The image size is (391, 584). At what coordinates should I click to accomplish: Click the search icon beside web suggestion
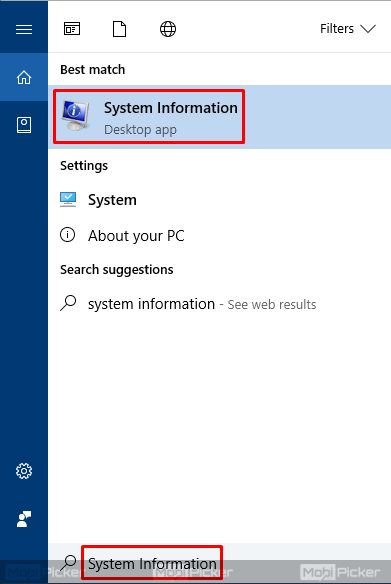68,303
